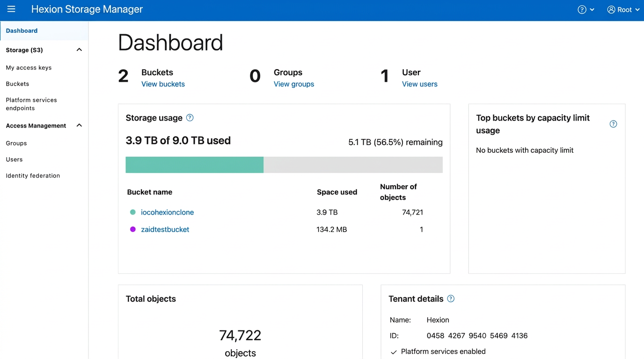Open the Root user dropdown arrow
Image resolution: width=644 pixels, height=359 pixels.
637,10
